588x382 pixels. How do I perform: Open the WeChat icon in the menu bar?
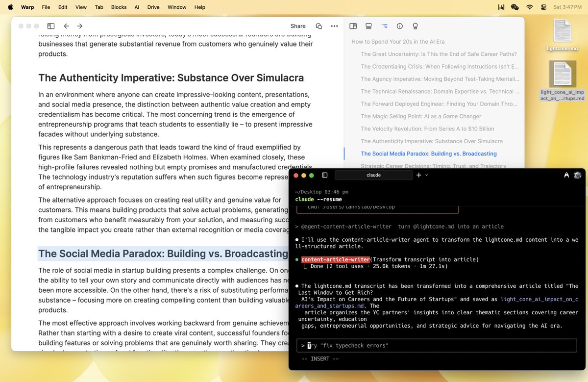(514, 7)
